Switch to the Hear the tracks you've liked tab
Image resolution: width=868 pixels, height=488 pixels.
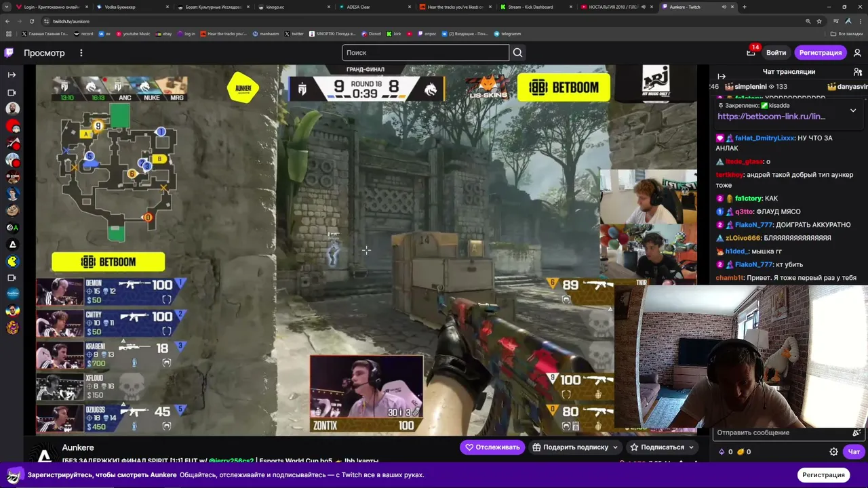coord(453,7)
